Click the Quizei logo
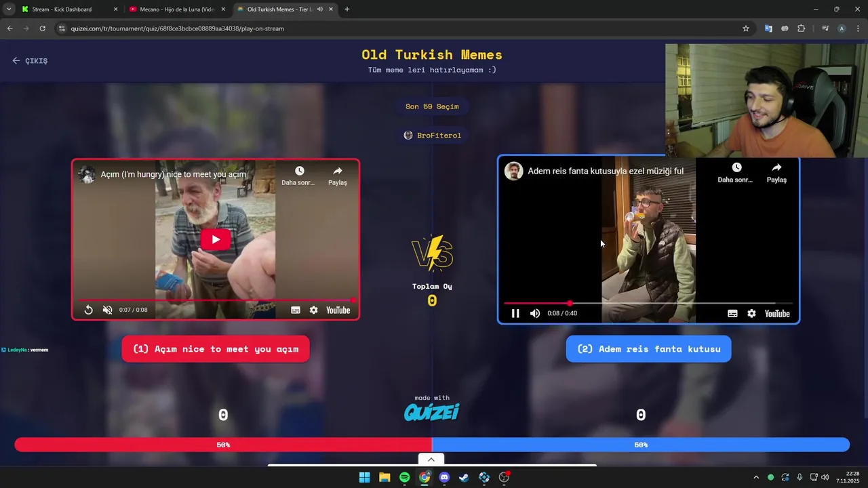Screen dimensions: 868x488 [x=431, y=411]
